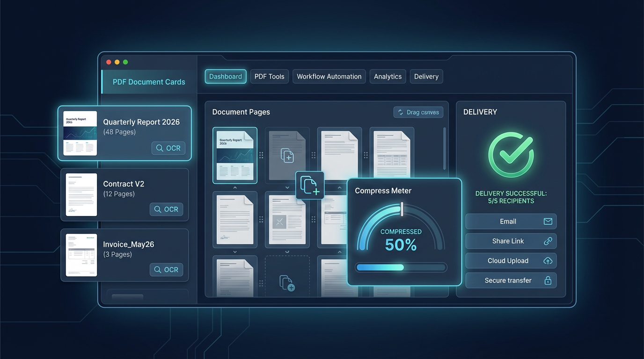The height and width of the screenshot is (359, 644).
Task: Click the Drag canvas button
Action: click(418, 112)
